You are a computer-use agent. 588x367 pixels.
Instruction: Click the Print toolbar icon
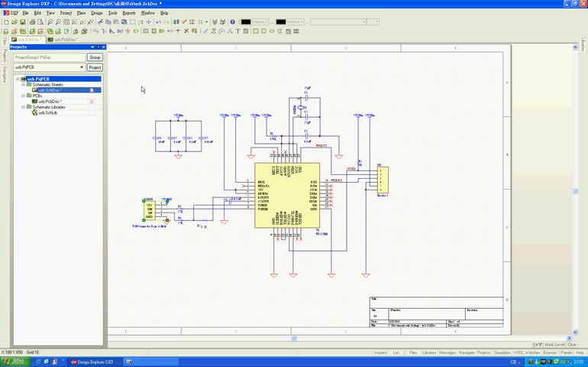(32, 22)
